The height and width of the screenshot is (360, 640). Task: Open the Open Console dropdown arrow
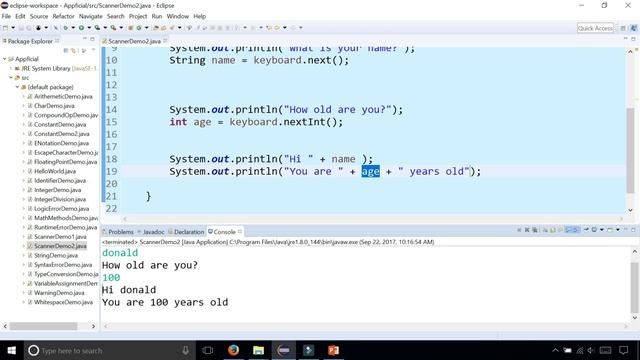pyautogui.click(x=618, y=230)
